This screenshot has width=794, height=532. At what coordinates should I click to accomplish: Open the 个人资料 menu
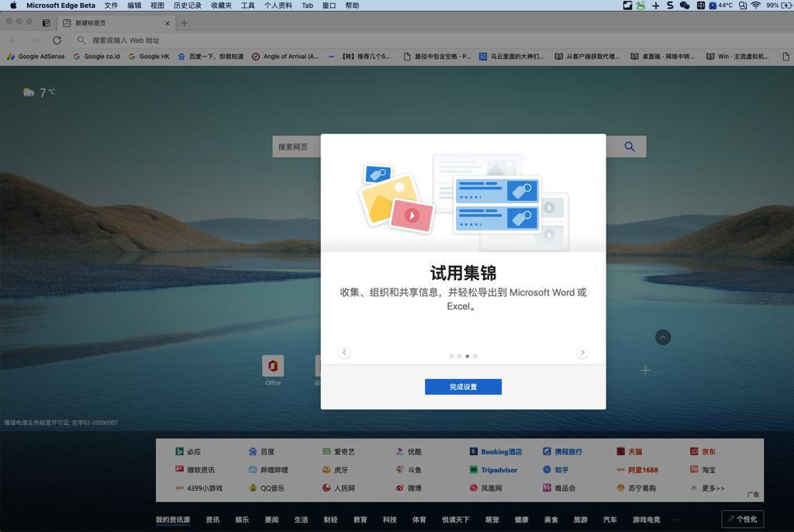278,5
